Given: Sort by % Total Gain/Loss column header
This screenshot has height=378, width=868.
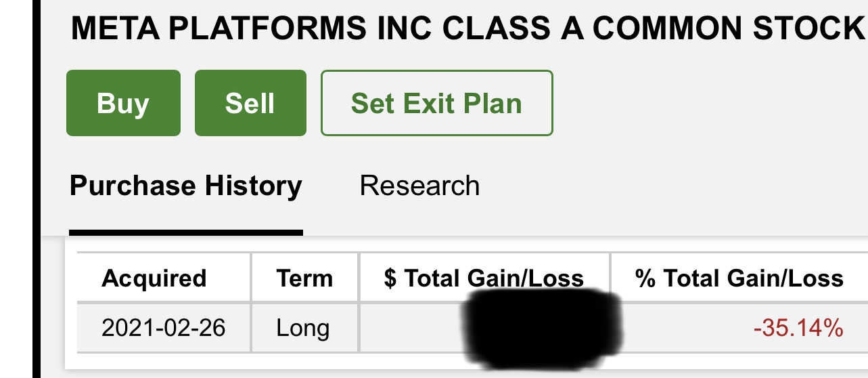Looking at the screenshot, I should pyautogui.click(x=739, y=278).
